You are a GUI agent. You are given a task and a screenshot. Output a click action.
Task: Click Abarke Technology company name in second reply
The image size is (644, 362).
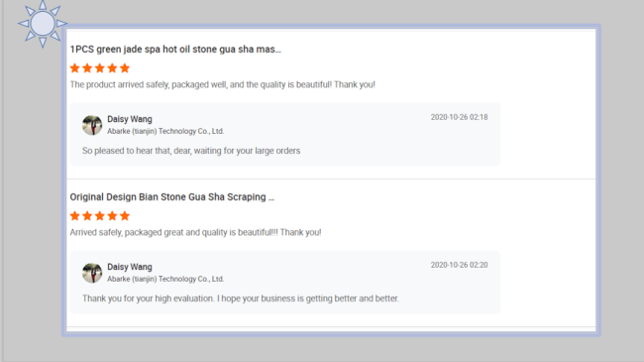click(165, 279)
